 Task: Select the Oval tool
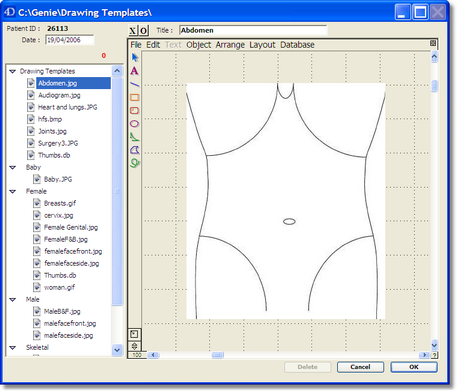[134, 124]
